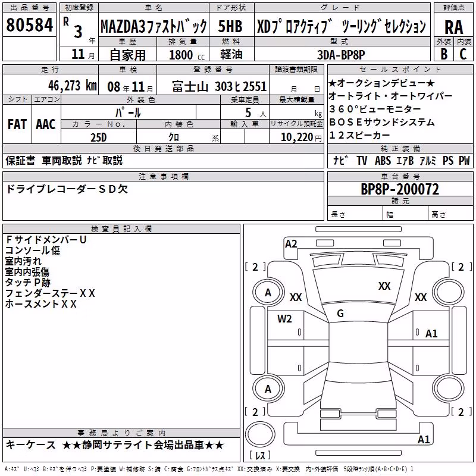The height and width of the screenshot is (476, 476).
Task: Click the air conditioner value AAC
Action: [46, 124]
